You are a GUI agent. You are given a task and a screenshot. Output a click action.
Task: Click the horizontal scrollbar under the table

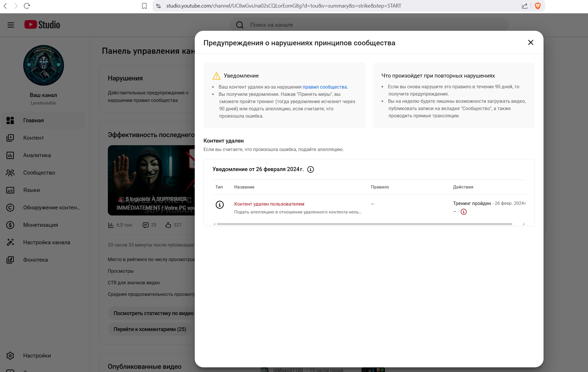364,224
